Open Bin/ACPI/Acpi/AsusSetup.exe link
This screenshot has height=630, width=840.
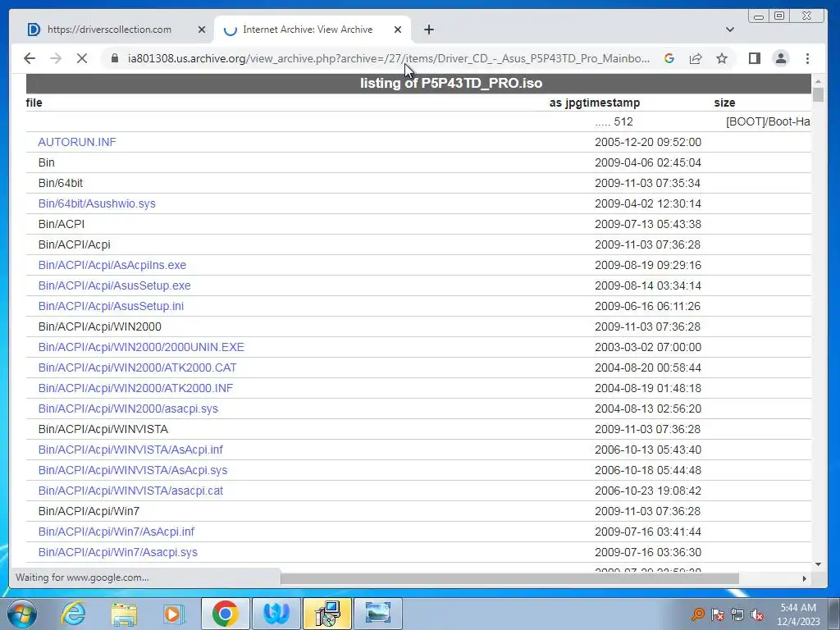pyautogui.click(x=115, y=285)
